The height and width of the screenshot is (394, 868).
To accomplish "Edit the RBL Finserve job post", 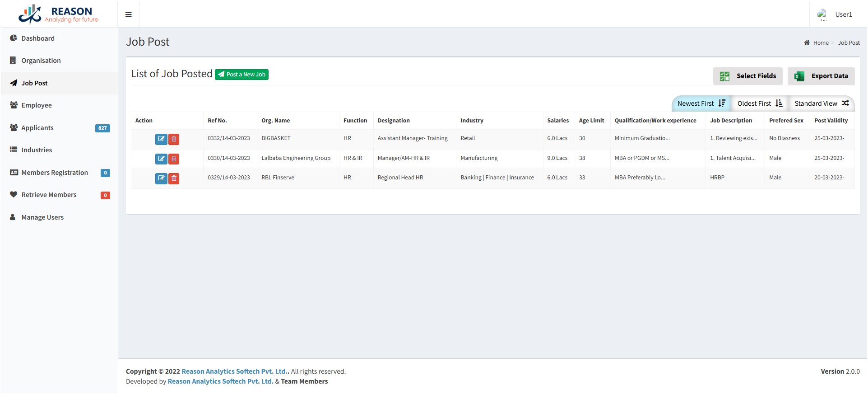I will click(161, 178).
